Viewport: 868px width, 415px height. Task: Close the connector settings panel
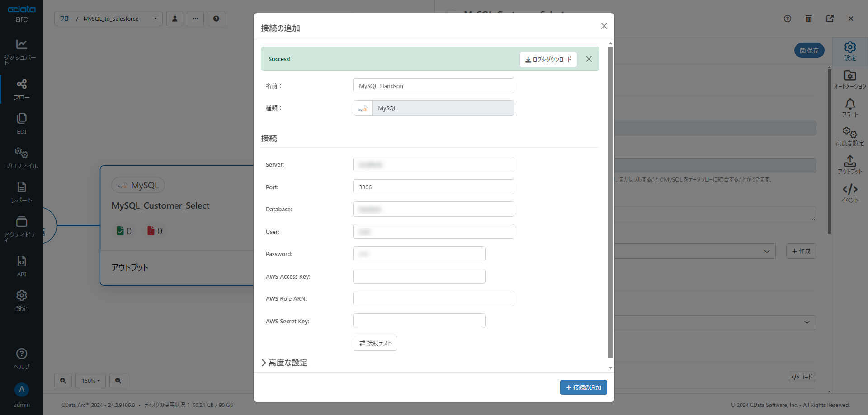click(851, 19)
